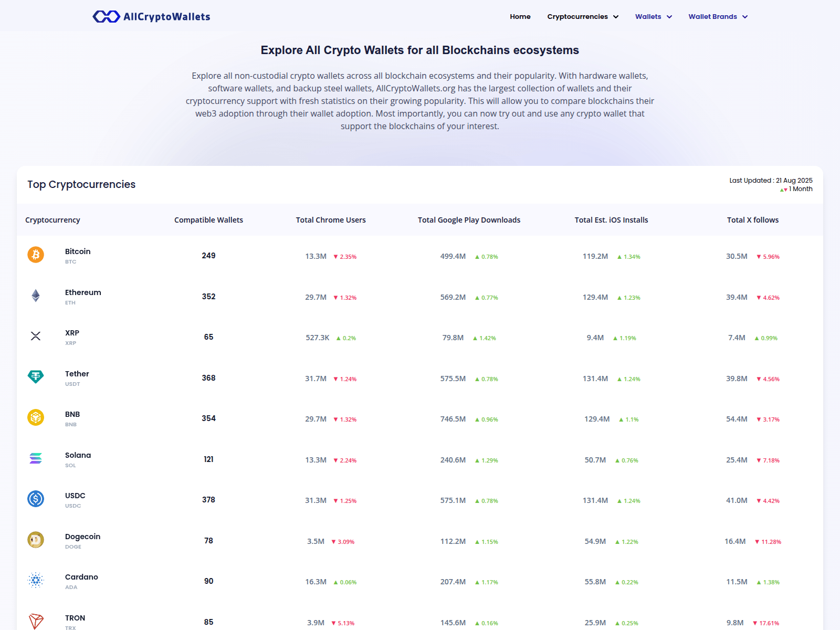Click Dogecoin's 16.4M X follows value
Image resolution: width=840 pixels, height=630 pixels.
735,541
